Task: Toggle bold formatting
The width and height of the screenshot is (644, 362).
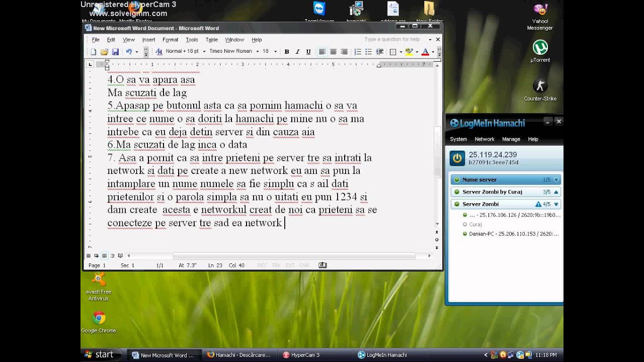Action: pyautogui.click(x=287, y=52)
